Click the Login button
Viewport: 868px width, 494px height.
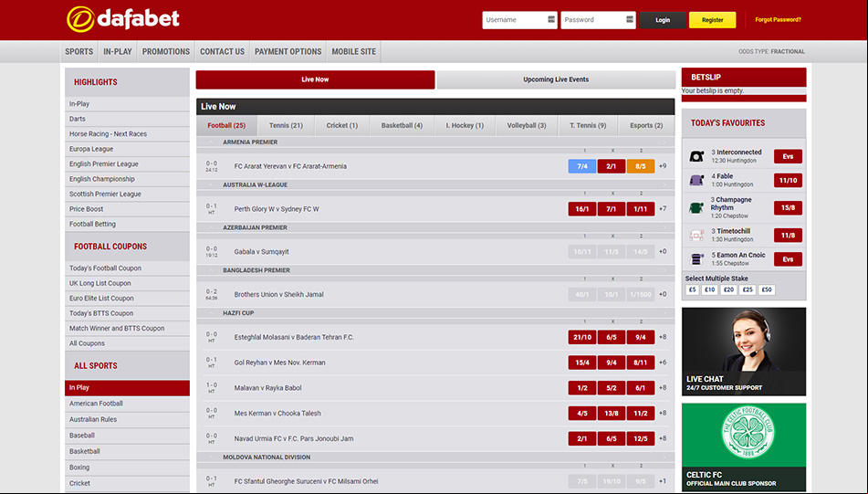pos(663,20)
